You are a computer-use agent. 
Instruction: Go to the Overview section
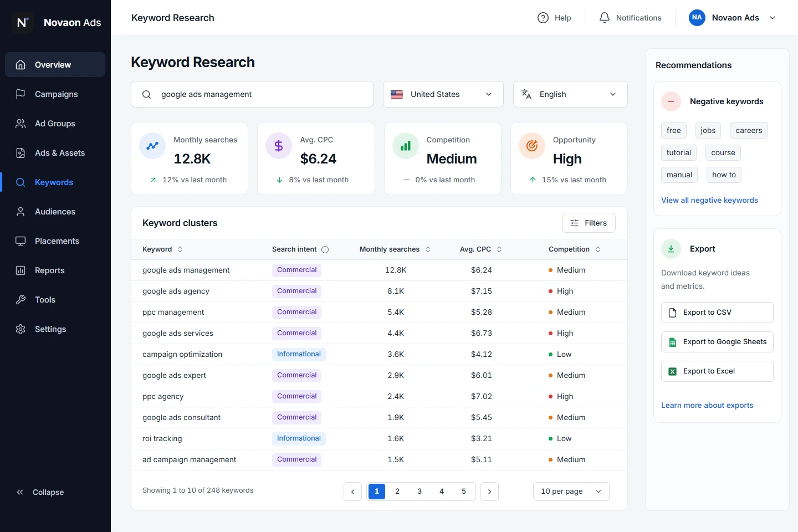pos(55,65)
